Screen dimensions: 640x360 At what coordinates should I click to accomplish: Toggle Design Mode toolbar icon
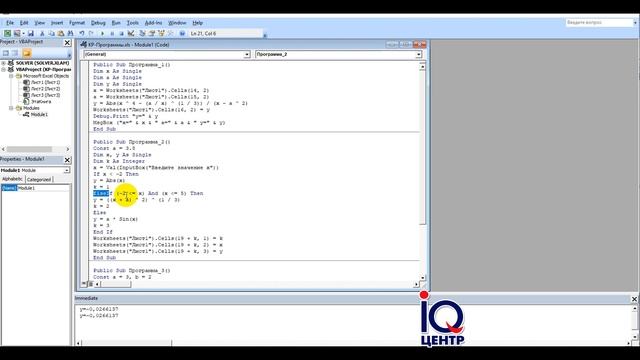(x=131, y=33)
